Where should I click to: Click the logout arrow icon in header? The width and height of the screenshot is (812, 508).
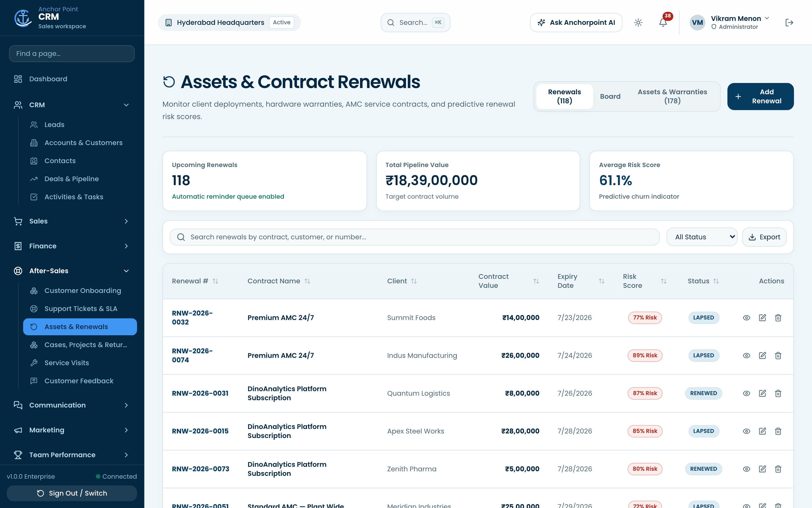pyautogui.click(x=789, y=23)
